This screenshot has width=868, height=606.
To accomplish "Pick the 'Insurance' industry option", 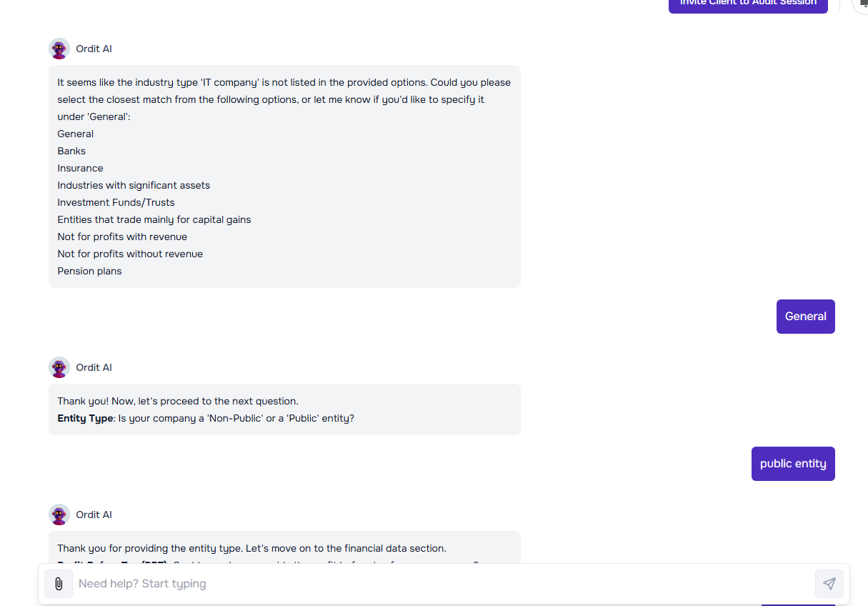I will click(80, 168).
